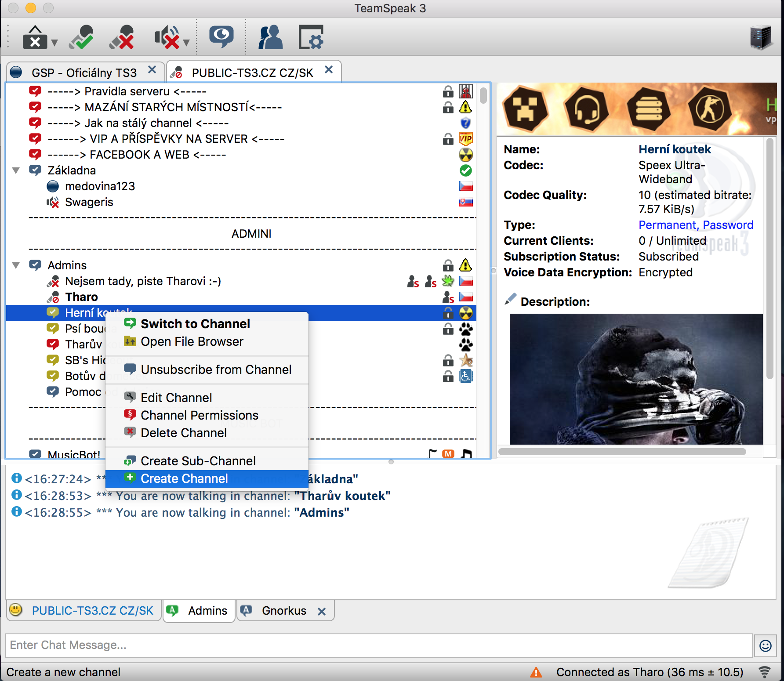Click the green check icon next to Základna
Viewport: 784px width, 681px height.
point(466,170)
